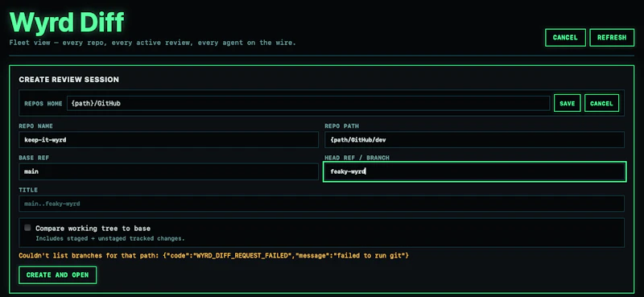Click the TITLE label

click(x=28, y=190)
